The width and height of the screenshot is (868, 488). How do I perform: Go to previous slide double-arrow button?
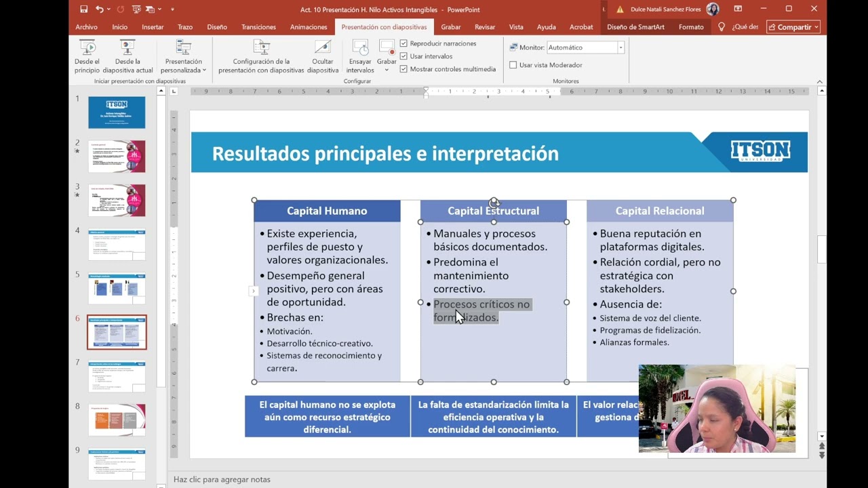click(x=822, y=447)
